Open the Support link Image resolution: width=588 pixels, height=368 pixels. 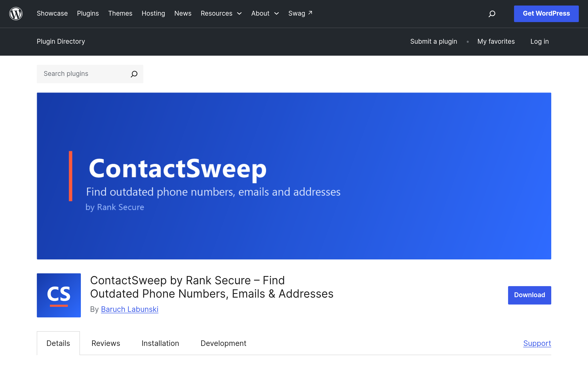point(537,343)
